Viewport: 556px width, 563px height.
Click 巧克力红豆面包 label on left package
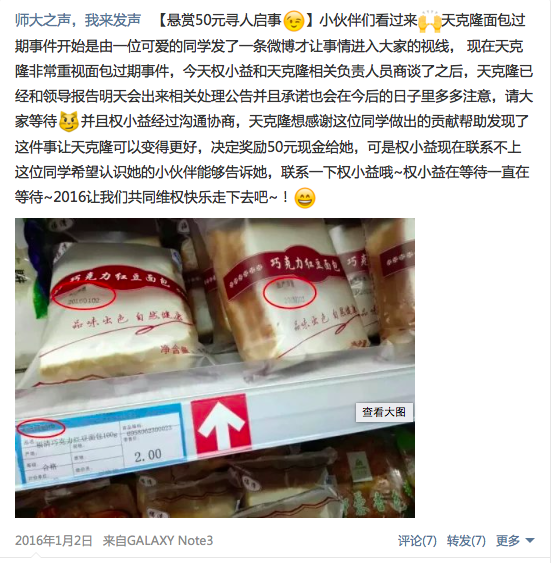pos(120,278)
